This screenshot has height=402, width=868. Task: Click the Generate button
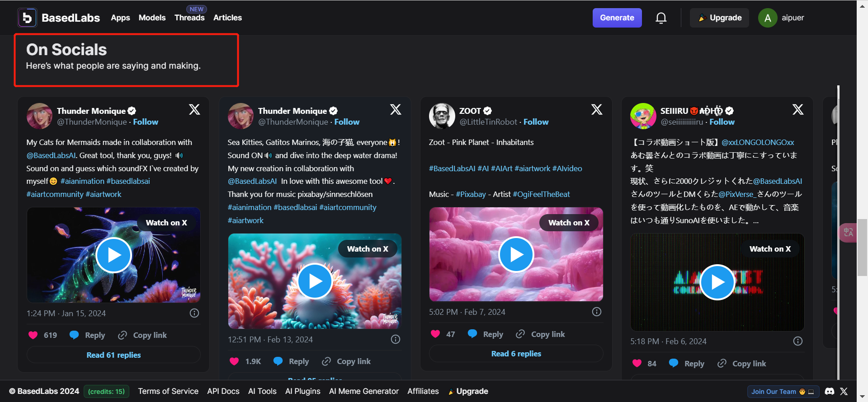click(617, 18)
